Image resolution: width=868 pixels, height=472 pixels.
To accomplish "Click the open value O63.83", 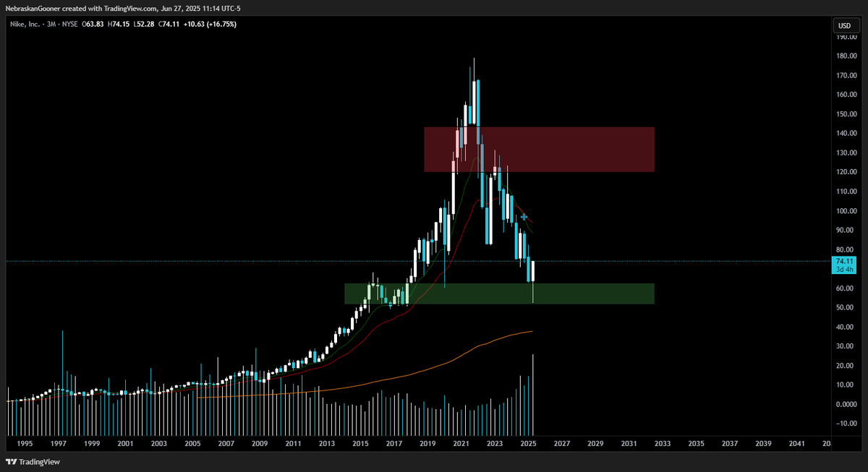I will click(94, 25).
